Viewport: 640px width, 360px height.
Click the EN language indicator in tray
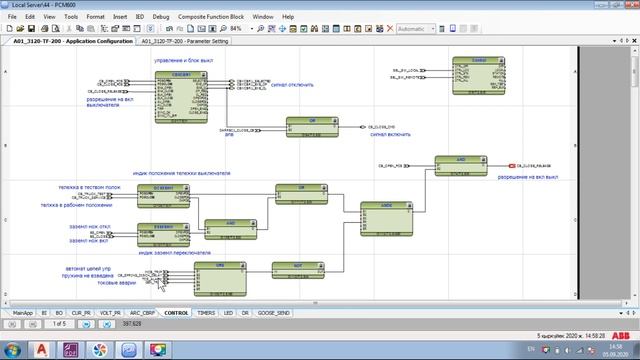[x=531, y=349]
